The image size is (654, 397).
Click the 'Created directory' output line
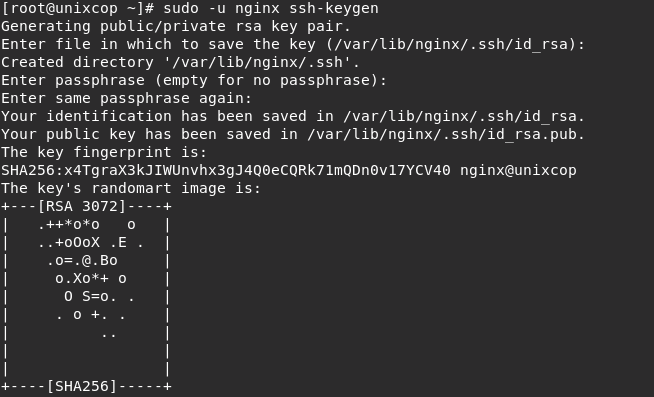point(180,62)
